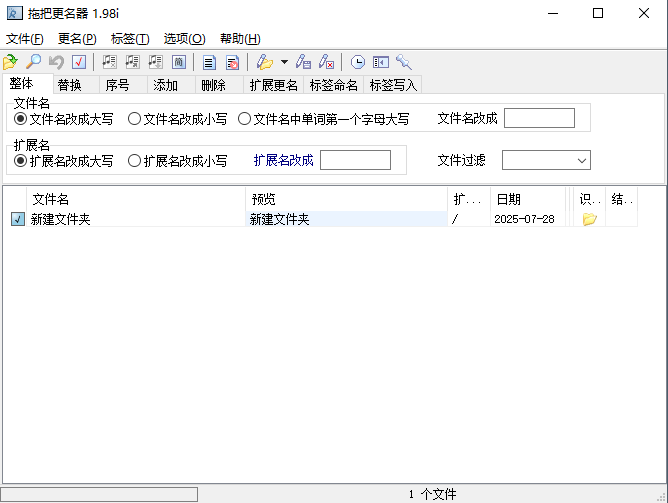
Task: Click the add files folder icon
Action: [x=10, y=62]
